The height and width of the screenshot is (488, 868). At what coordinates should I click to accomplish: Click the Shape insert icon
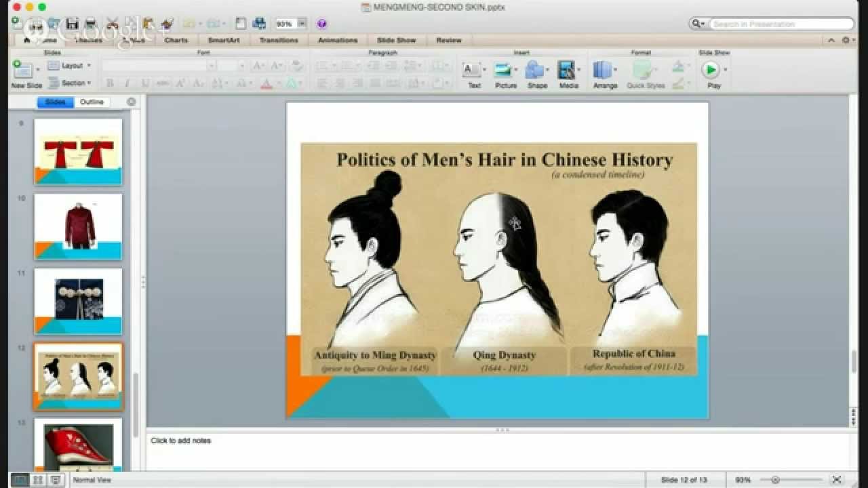pos(535,70)
